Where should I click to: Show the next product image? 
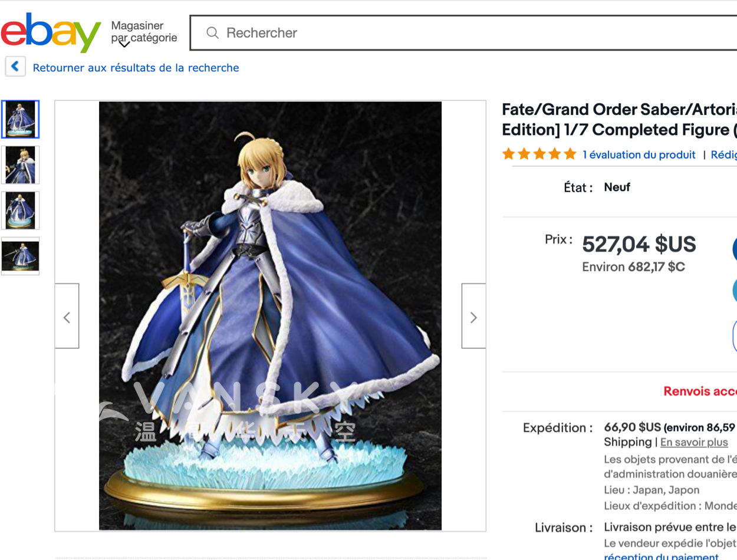tap(473, 318)
